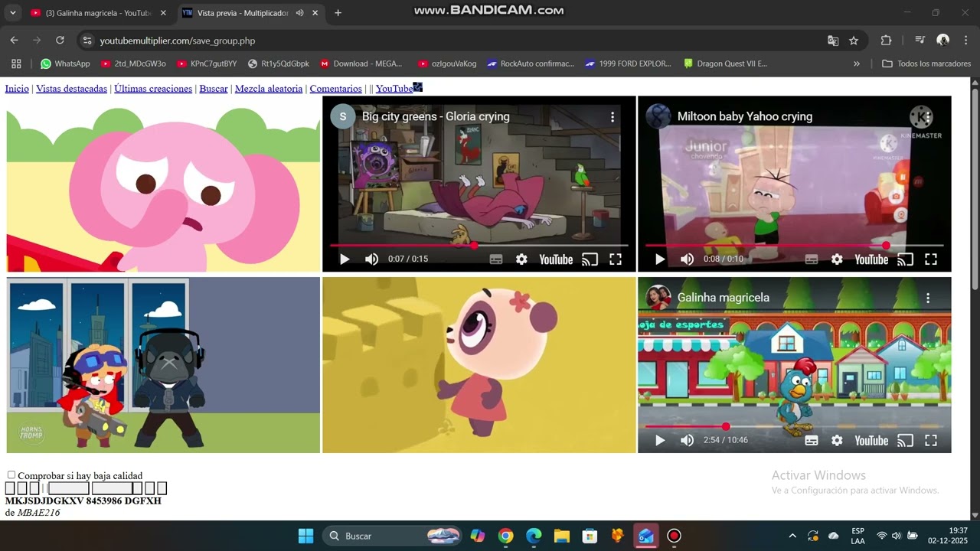This screenshot has height=551, width=980.
Task: Open media controls in Chrome toolbar
Action: click(920, 41)
